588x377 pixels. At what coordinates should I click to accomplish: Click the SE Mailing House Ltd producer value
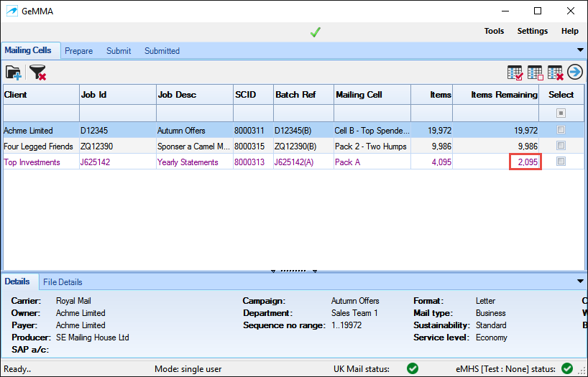93,338
